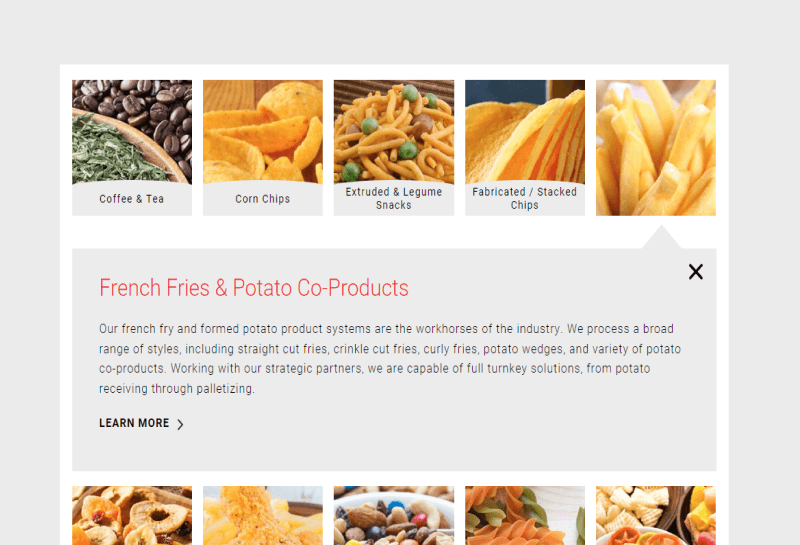Click the chevron arrow beside LEARN MORE
Image resolution: width=800 pixels, height=545 pixels.
point(180,424)
